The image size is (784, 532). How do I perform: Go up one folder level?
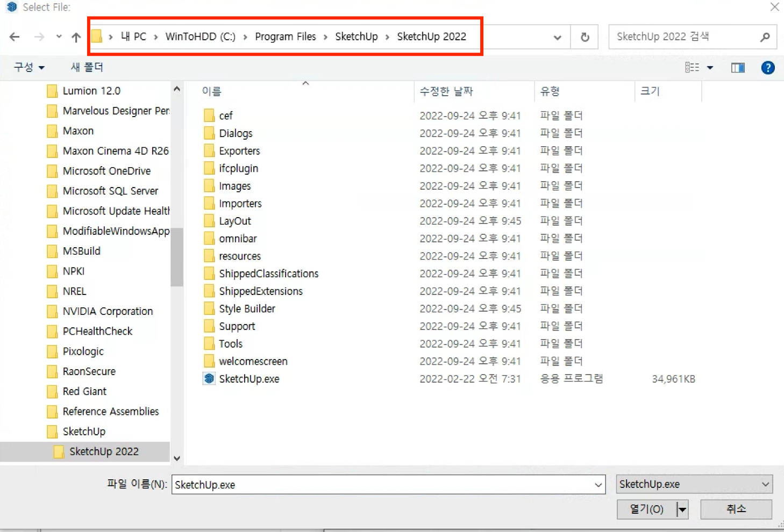pyautogui.click(x=76, y=37)
